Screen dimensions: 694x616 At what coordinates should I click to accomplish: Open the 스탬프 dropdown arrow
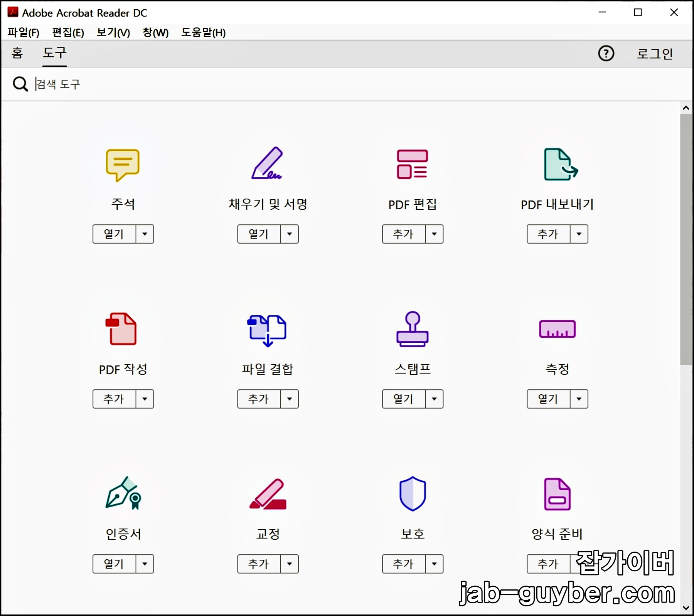[x=434, y=399]
